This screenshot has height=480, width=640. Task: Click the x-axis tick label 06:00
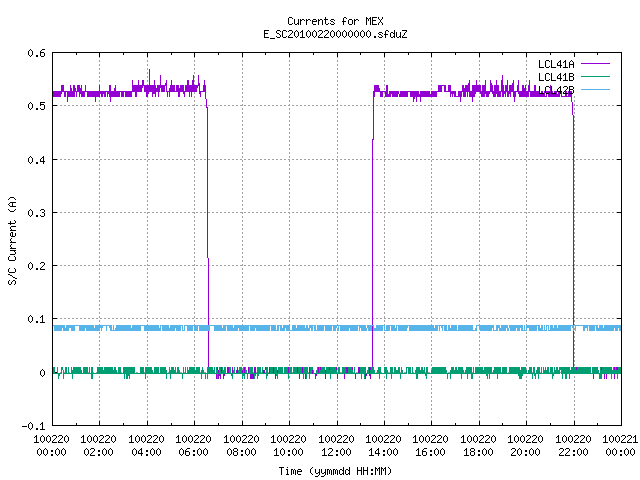[x=193, y=453]
